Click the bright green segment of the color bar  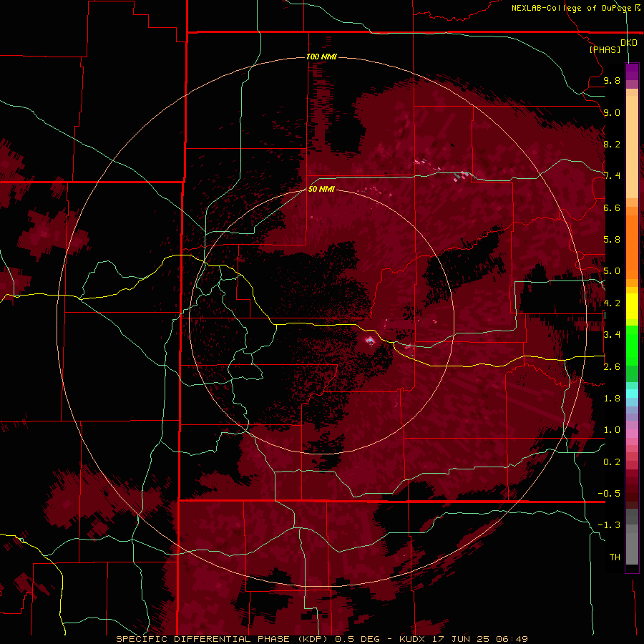[x=632, y=345]
